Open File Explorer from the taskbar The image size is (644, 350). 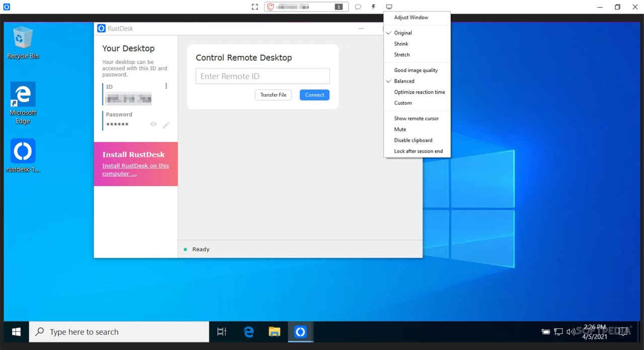coord(274,332)
